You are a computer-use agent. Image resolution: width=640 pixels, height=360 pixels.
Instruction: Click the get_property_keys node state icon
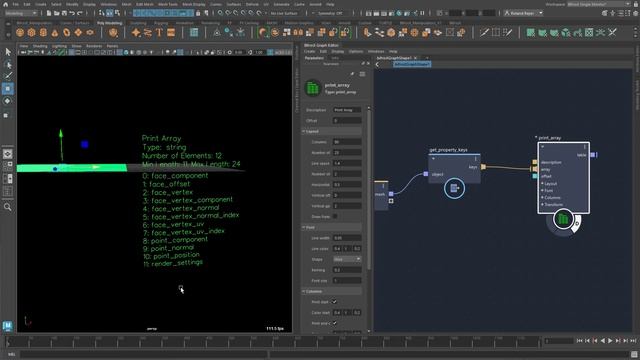click(x=454, y=188)
